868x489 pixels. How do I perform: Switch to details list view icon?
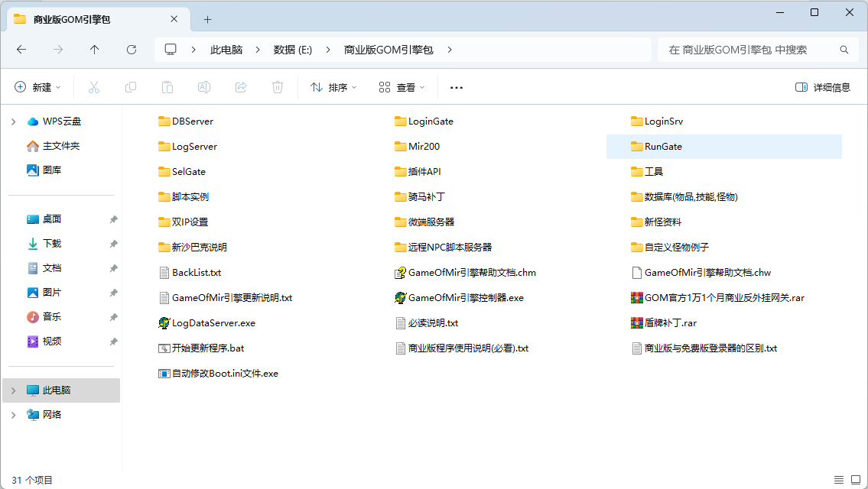pos(839,480)
